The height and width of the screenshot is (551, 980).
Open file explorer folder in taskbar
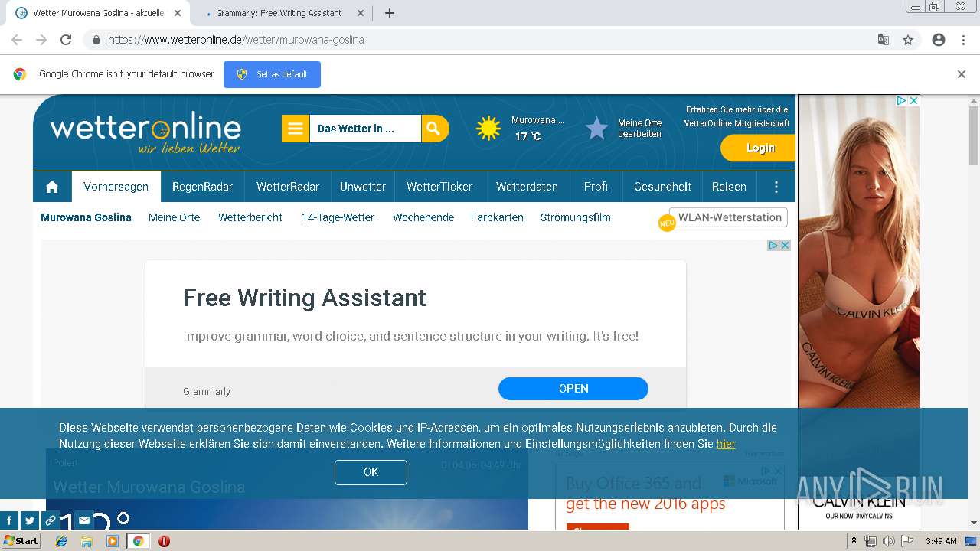[87, 541]
